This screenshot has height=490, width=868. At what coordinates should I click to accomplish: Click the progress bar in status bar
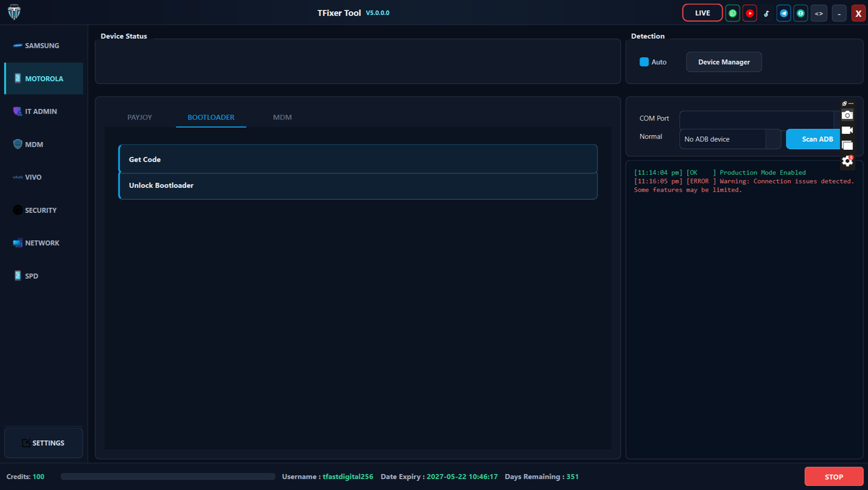tap(168, 476)
